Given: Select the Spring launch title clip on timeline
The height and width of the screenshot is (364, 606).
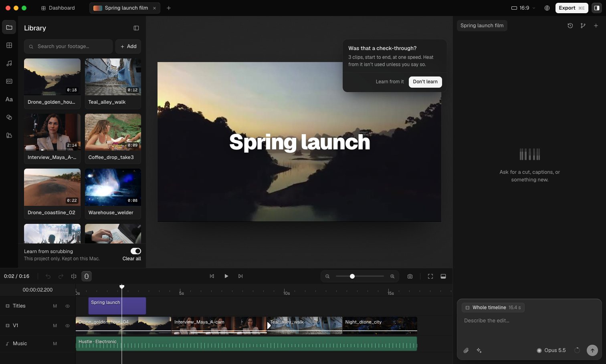Looking at the screenshot, I should (117, 306).
